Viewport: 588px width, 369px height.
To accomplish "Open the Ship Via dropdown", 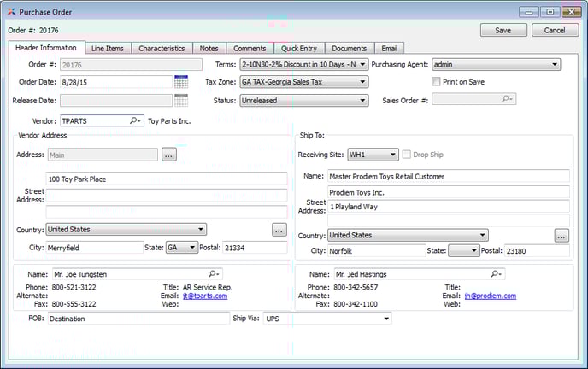I will [385, 319].
